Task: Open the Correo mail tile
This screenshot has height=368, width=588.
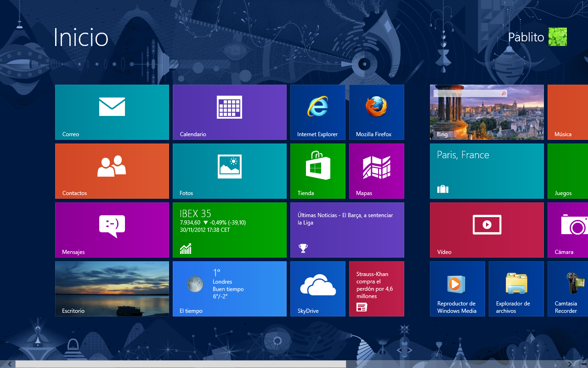Action: click(x=112, y=112)
